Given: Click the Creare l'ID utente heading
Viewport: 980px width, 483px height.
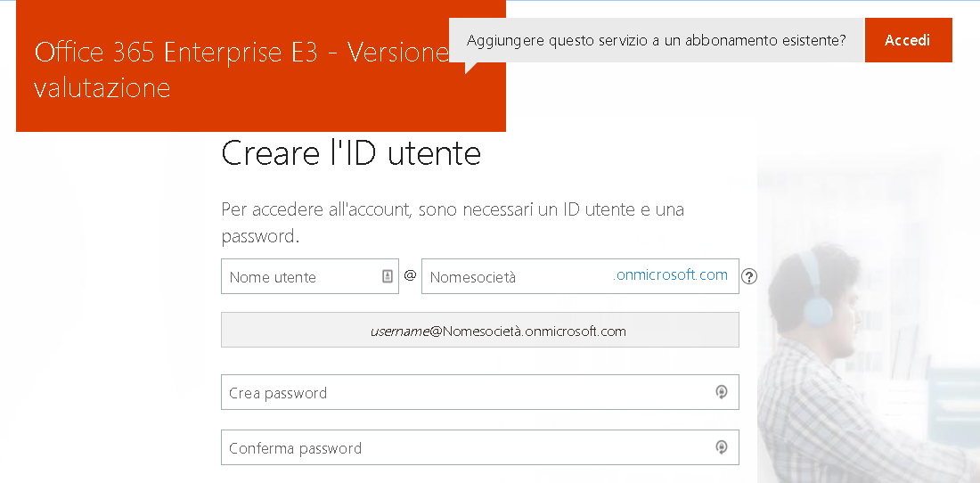Looking at the screenshot, I should pos(351,153).
